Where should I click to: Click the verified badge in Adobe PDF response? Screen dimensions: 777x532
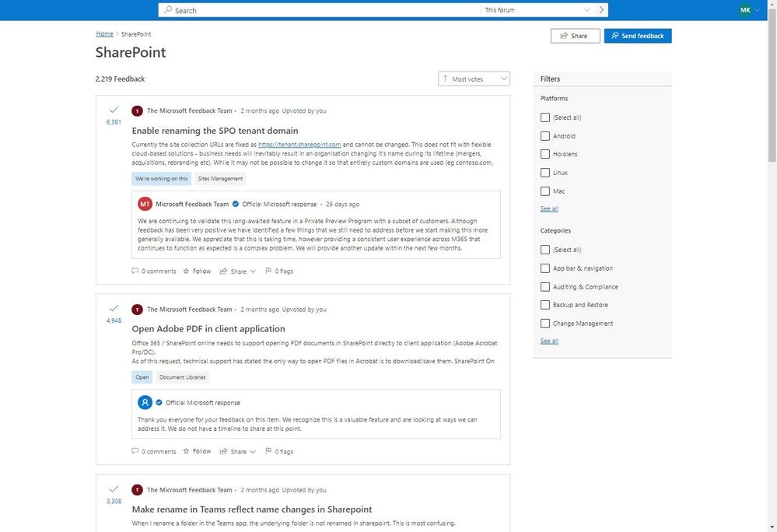[159, 403]
